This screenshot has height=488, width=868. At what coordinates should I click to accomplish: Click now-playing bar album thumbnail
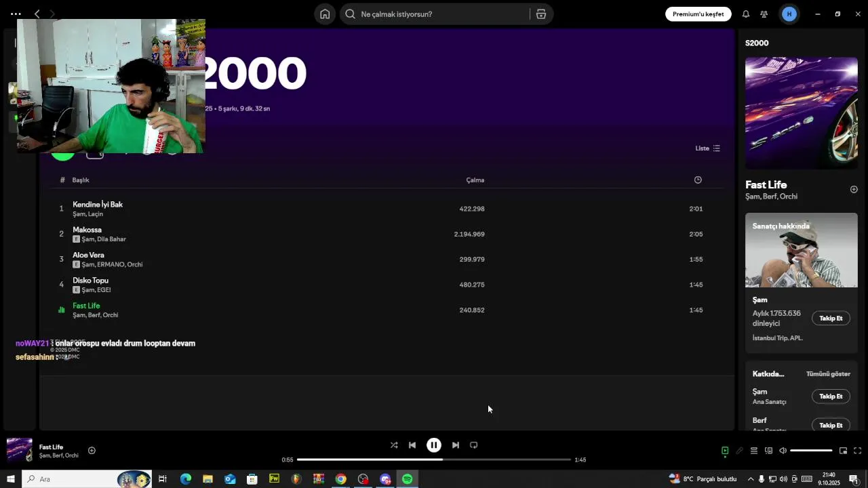point(20,450)
